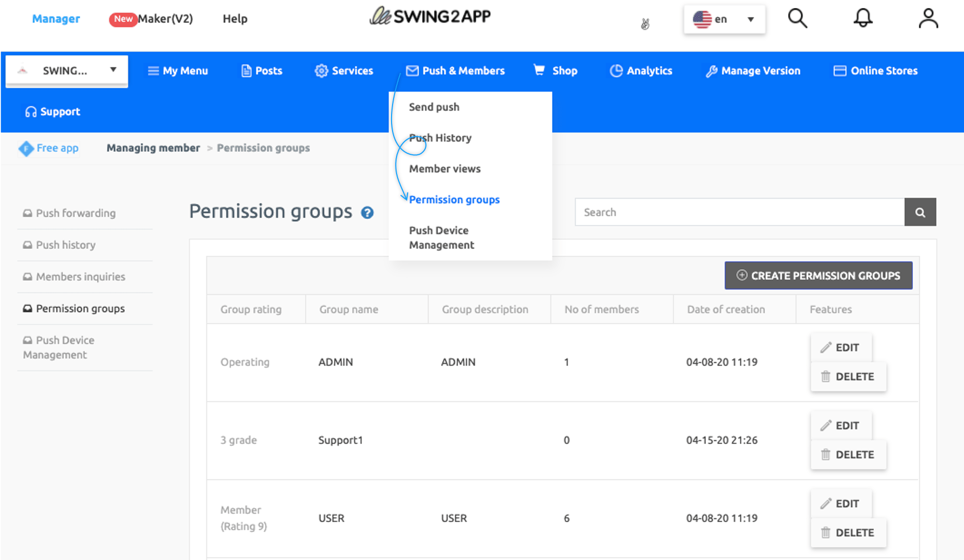The width and height of the screenshot is (964, 560).
Task: Expand the SWING app selector dropdown
Action: pyautogui.click(x=67, y=71)
